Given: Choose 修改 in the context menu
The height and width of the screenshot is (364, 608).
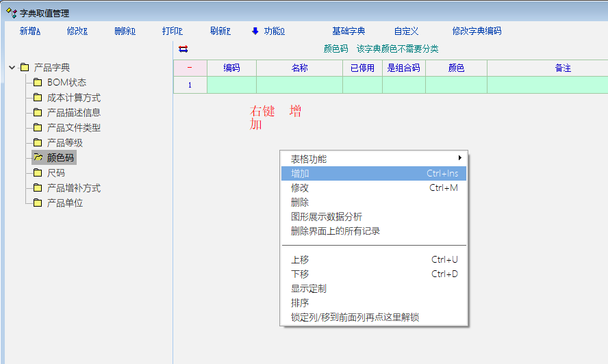Looking at the screenshot, I should pyautogui.click(x=374, y=187).
